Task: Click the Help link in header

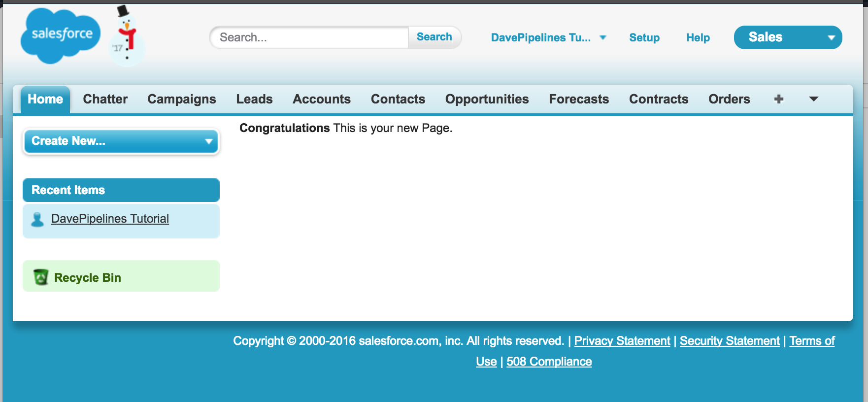Action: click(x=698, y=37)
